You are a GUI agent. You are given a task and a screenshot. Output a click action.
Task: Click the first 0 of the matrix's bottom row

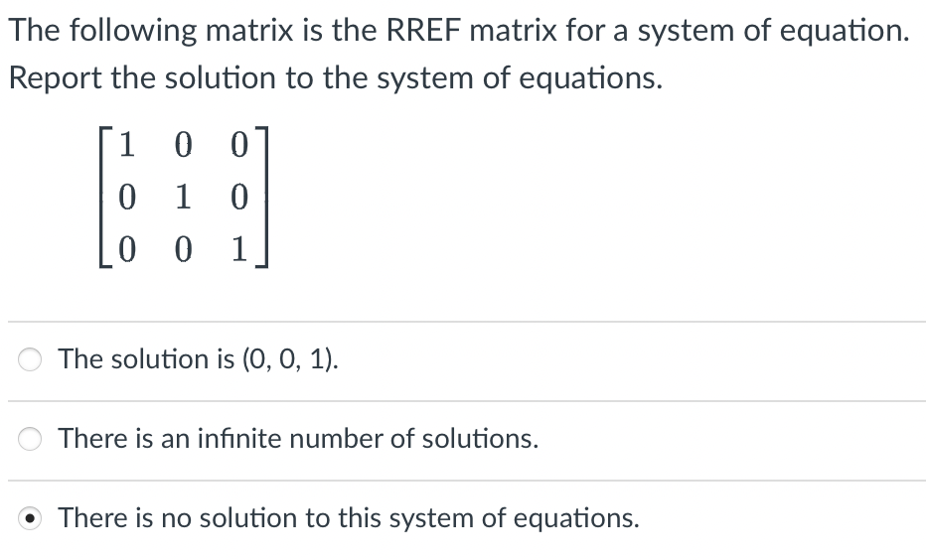pos(126,249)
